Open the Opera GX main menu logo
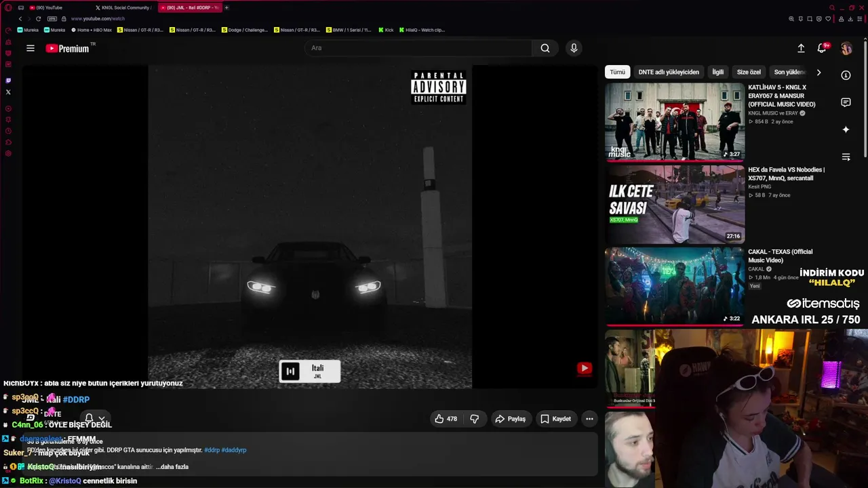The width and height of the screenshot is (868, 488). 8,7
